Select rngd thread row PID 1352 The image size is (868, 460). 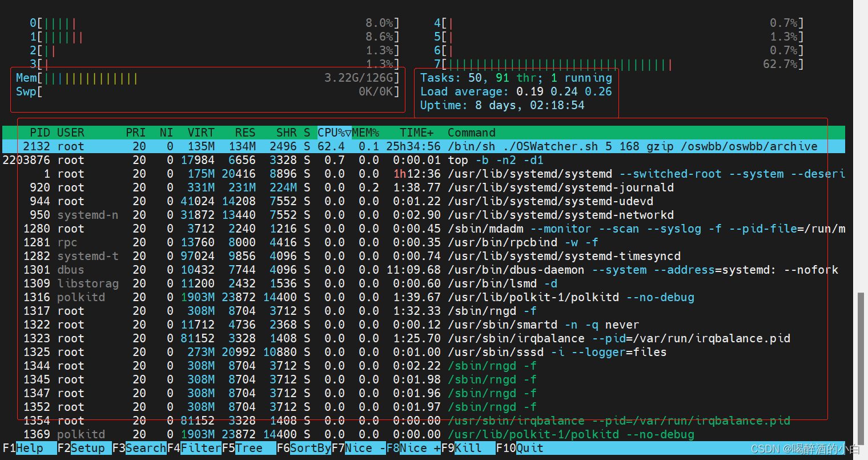pyautogui.click(x=424, y=407)
